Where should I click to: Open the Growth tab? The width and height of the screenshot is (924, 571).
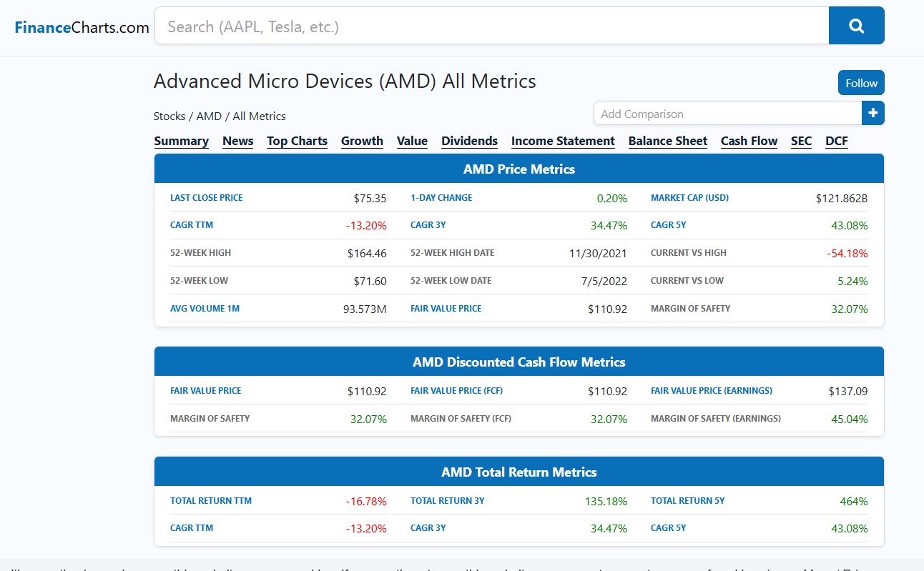coord(362,141)
